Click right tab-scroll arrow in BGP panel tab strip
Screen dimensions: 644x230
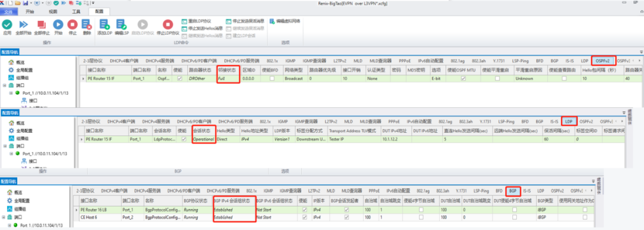[591, 191]
